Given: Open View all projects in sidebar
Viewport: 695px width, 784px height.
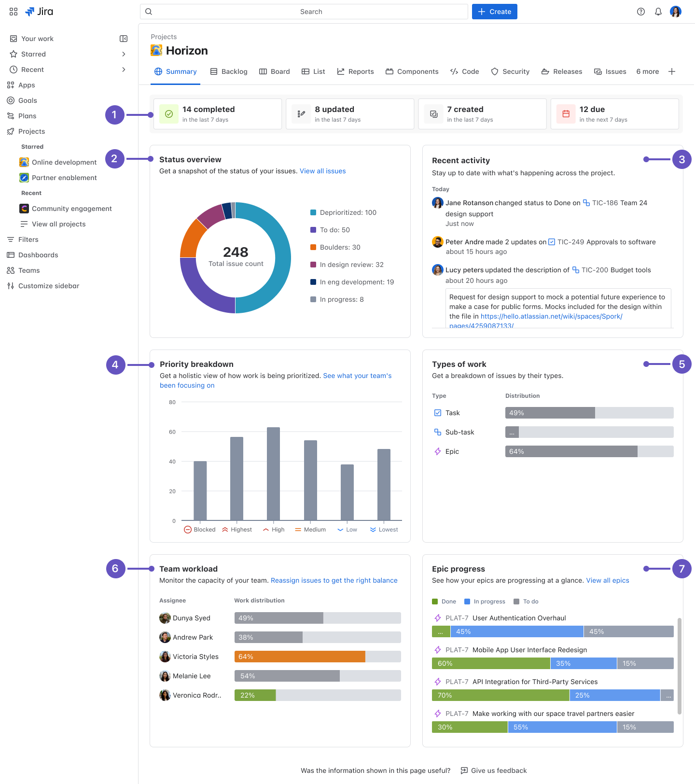Looking at the screenshot, I should 53,224.
